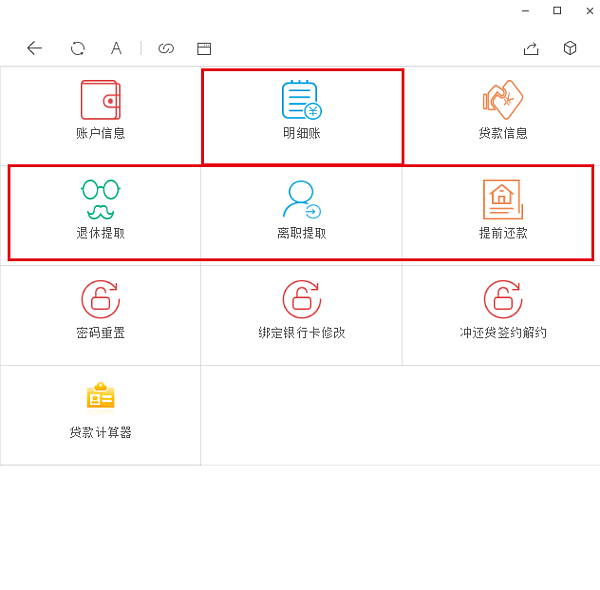
Task: Click the 提前还款 text label
Action: click(503, 233)
